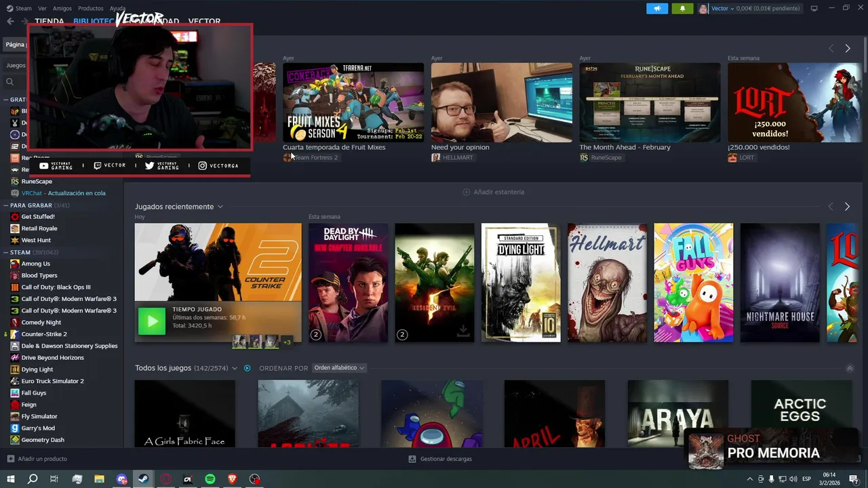Click the Big Picture mode monitor icon
The image size is (868, 488).
coord(814,8)
